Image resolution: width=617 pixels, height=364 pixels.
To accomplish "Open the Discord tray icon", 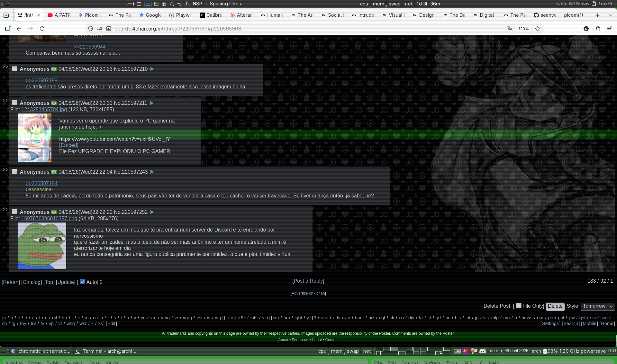I will click(483, 351).
